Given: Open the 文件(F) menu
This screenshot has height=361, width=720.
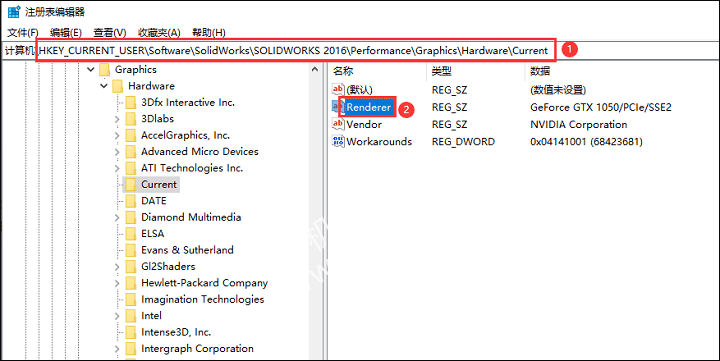Looking at the screenshot, I should (x=23, y=33).
